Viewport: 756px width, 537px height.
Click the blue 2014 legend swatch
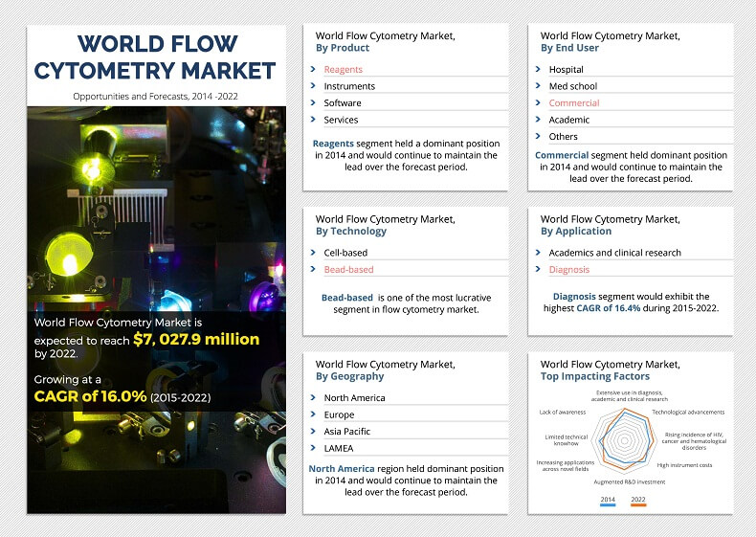(608, 504)
